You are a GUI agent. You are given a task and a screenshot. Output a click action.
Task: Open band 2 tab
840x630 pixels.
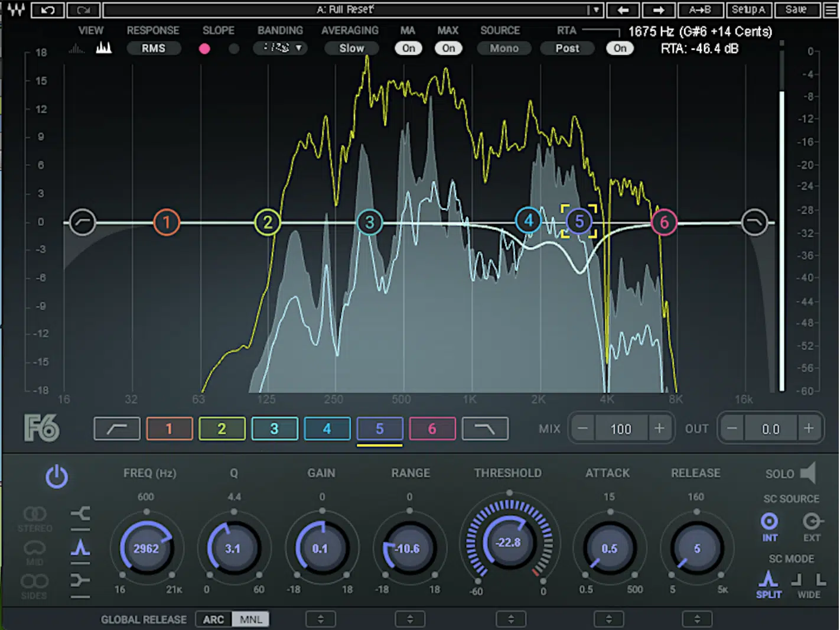[222, 429]
